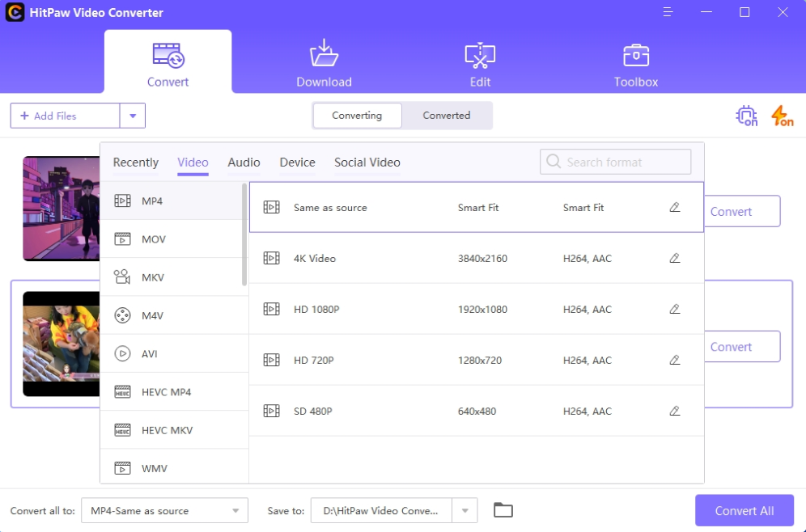This screenshot has width=806, height=532.
Task: Click the 1920x1080 resolution value
Action: (x=482, y=309)
